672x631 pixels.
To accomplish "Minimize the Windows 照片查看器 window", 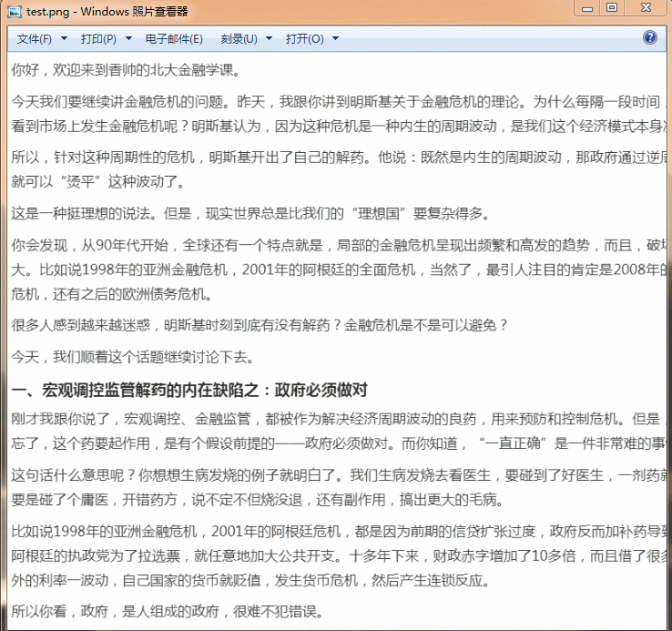I will pos(587,8).
